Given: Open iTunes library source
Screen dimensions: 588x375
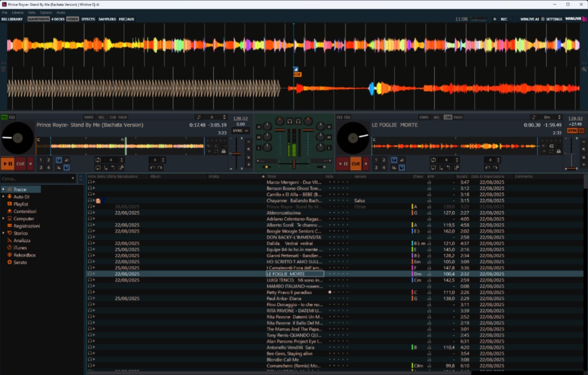Looking at the screenshot, I should 20,248.
